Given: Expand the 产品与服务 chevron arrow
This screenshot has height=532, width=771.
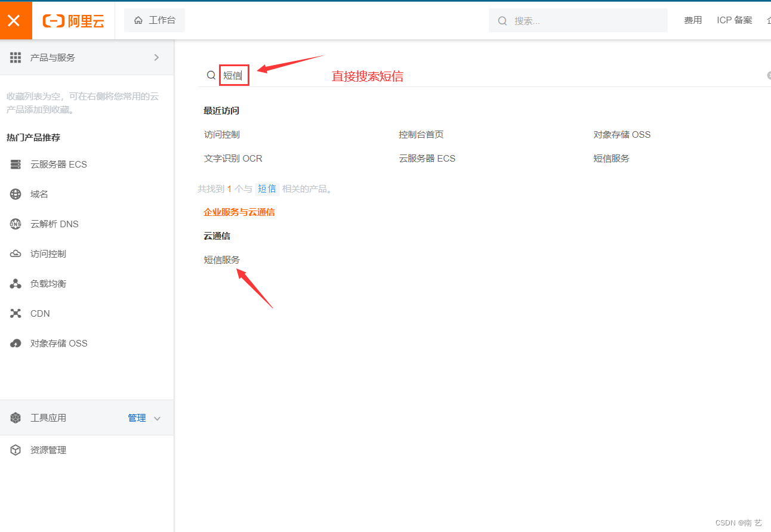Looking at the screenshot, I should (x=156, y=57).
